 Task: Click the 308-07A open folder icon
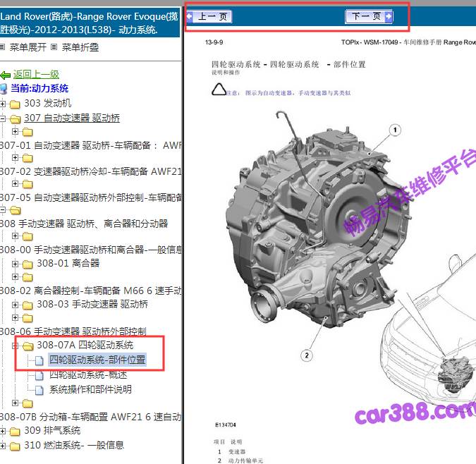tap(28, 346)
